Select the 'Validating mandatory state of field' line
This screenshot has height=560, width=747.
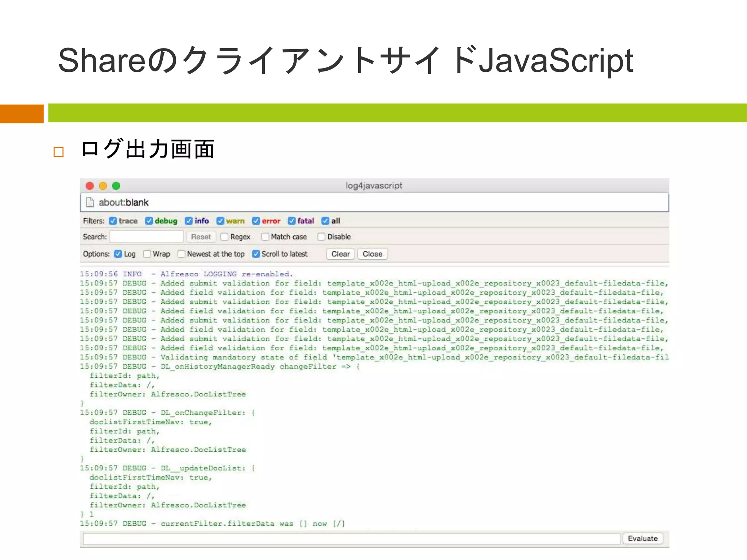click(375, 357)
